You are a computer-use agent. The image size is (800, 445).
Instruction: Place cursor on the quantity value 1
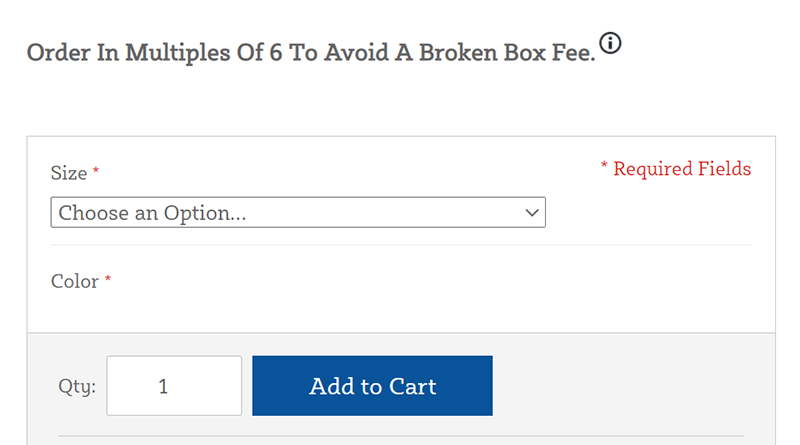coord(163,386)
